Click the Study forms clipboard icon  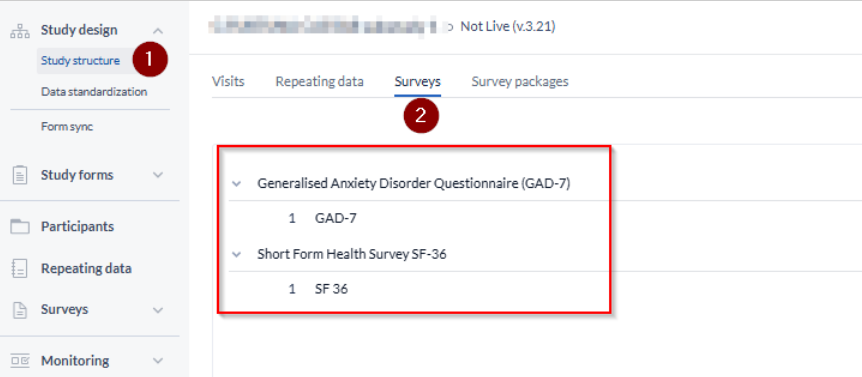pos(20,175)
